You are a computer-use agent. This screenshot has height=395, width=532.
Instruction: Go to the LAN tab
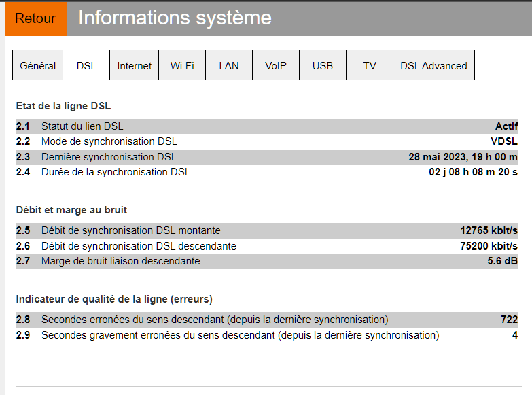pyautogui.click(x=229, y=65)
